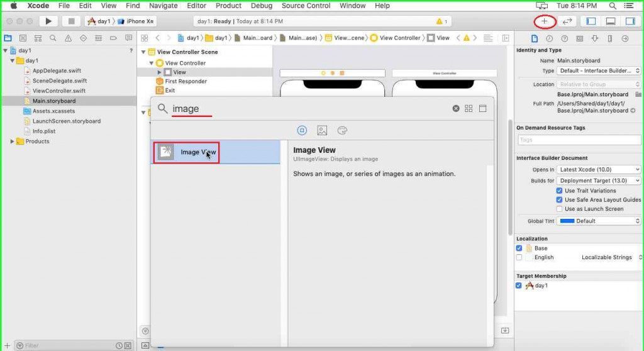Select iPhone XR run destination

coord(136,21)
